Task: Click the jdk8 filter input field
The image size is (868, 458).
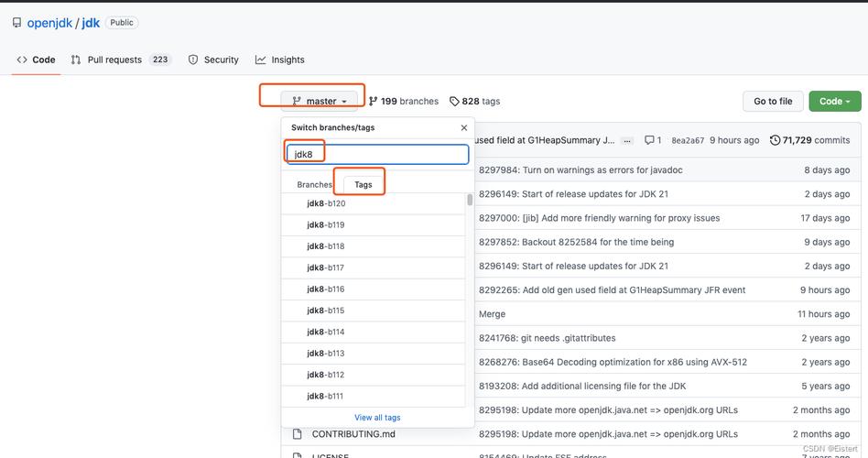Action: point(377,154)
